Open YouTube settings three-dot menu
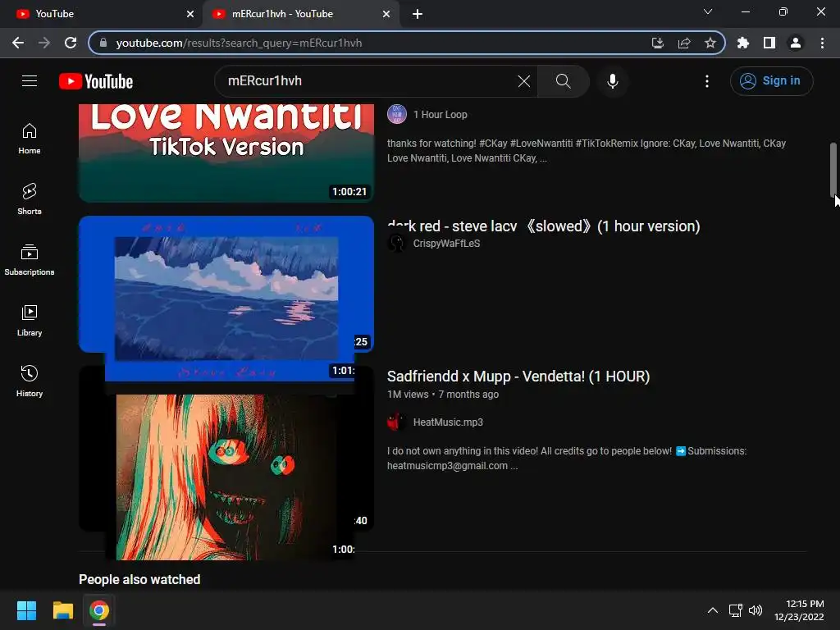840x630 pixels. point(707,81)
